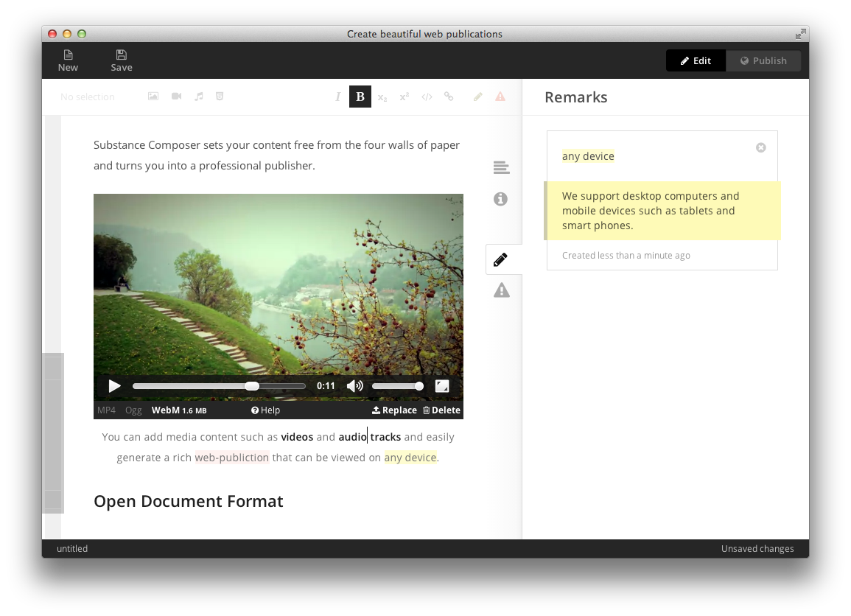Click the highlighted 'any device' text in the document
The width and height of the screenshot is (851, 616).
pyautogui.click(x=410, y=458)
